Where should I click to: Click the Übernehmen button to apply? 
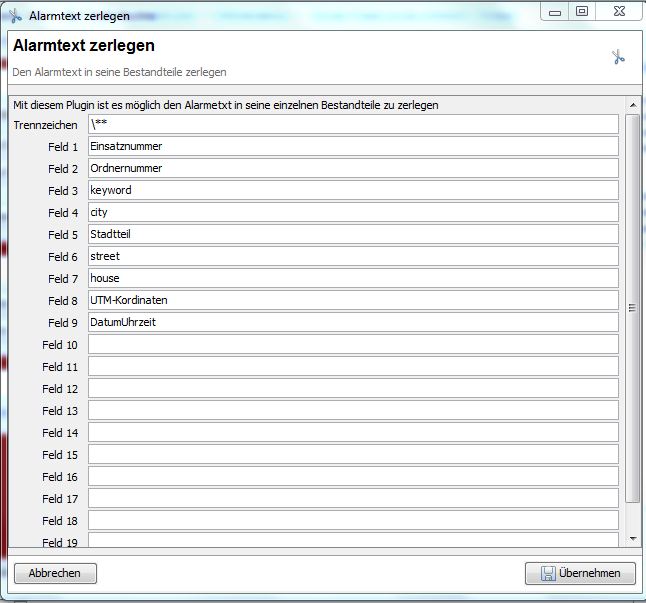(580, 573)
